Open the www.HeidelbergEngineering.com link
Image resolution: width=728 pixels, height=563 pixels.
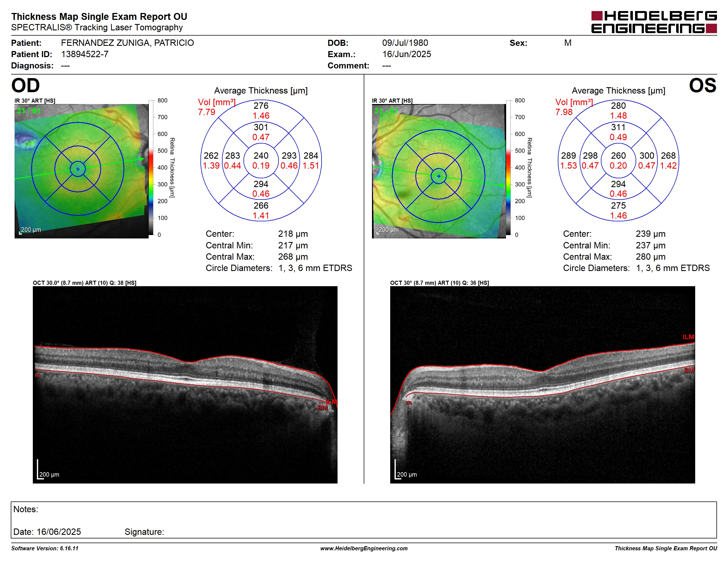tap(364, 548)
